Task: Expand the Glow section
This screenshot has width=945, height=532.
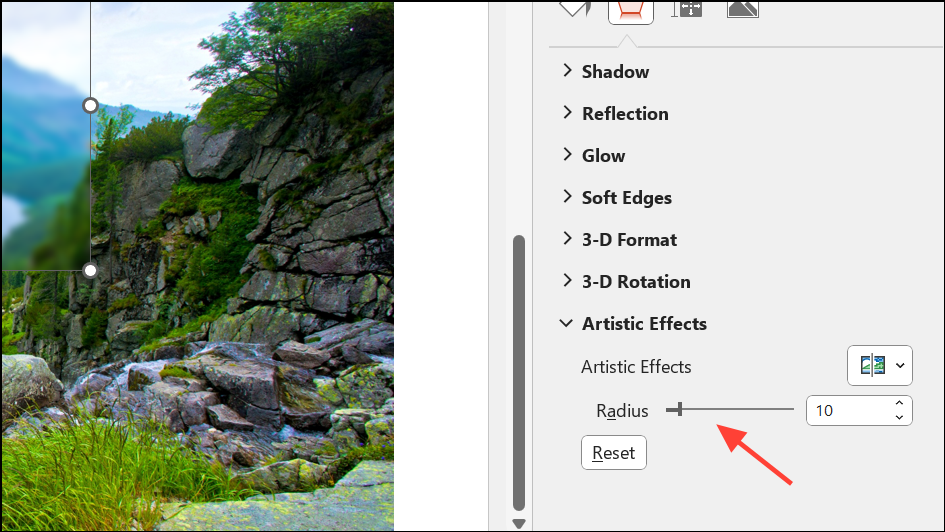Action: click(x=594, y=155)
